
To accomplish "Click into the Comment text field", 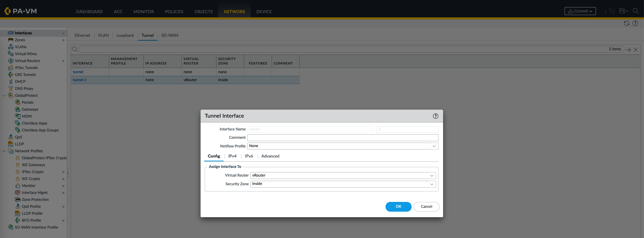I will coord(343,138).
